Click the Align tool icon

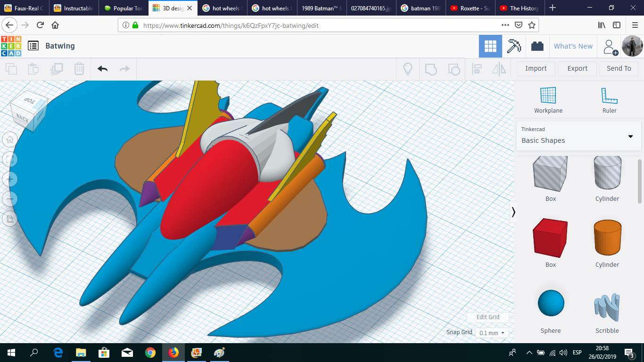(477, 69)
